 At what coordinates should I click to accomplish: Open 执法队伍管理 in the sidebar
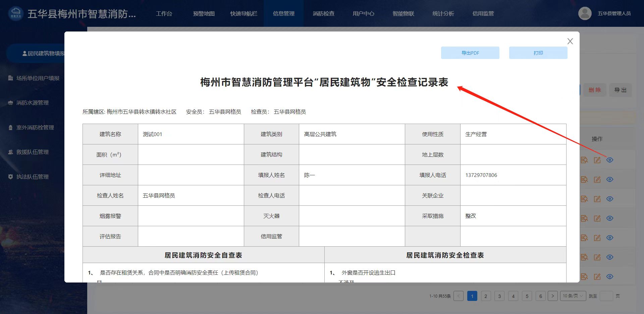(x=33, y=177)
